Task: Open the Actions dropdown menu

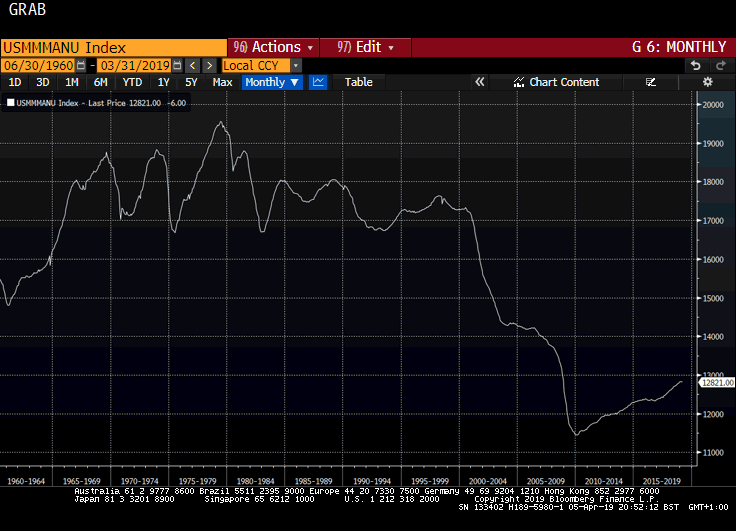Action: click(273, 47)
